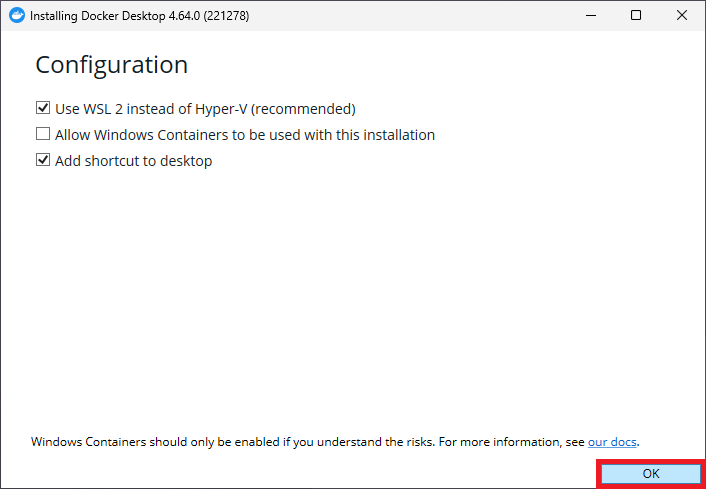Click the 'Add shortcut to desktop' label text
The image size is (706, 489).
[133, 161]
